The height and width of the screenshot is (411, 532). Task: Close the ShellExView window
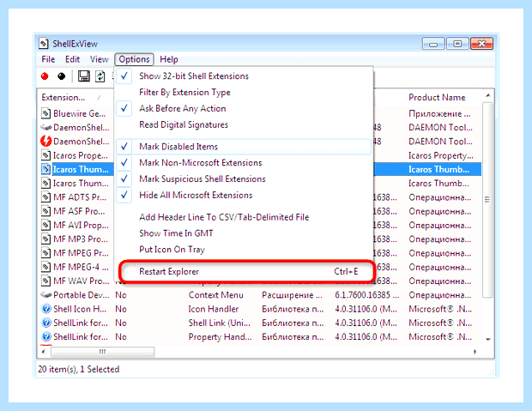pos(481,44)
